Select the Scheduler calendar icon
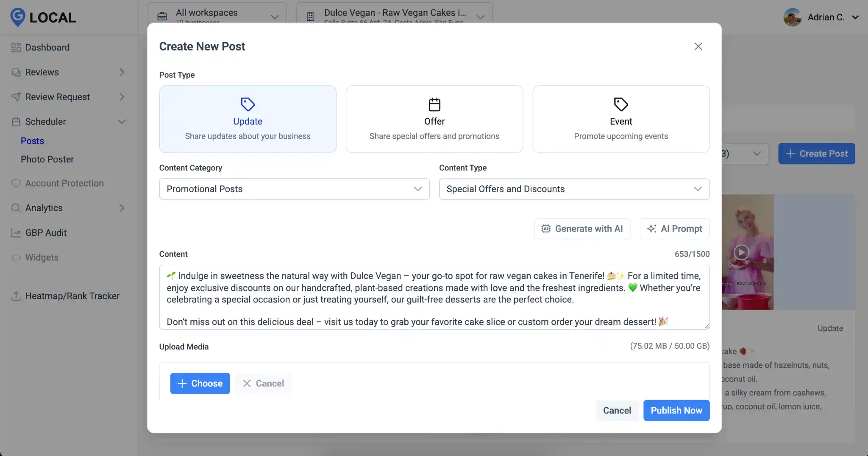This screenshot has height=456, width=868. pyautogui.click(x=16, y=122)
